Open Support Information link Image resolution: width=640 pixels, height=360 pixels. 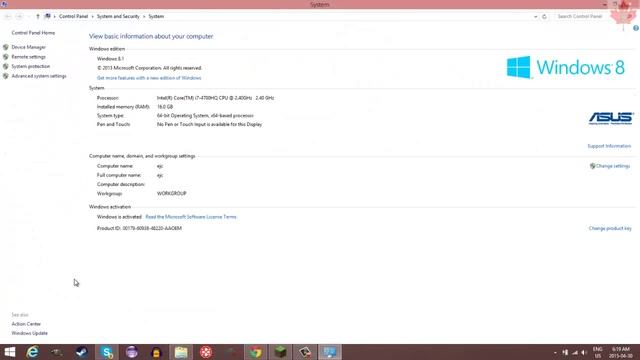[609, 146]
